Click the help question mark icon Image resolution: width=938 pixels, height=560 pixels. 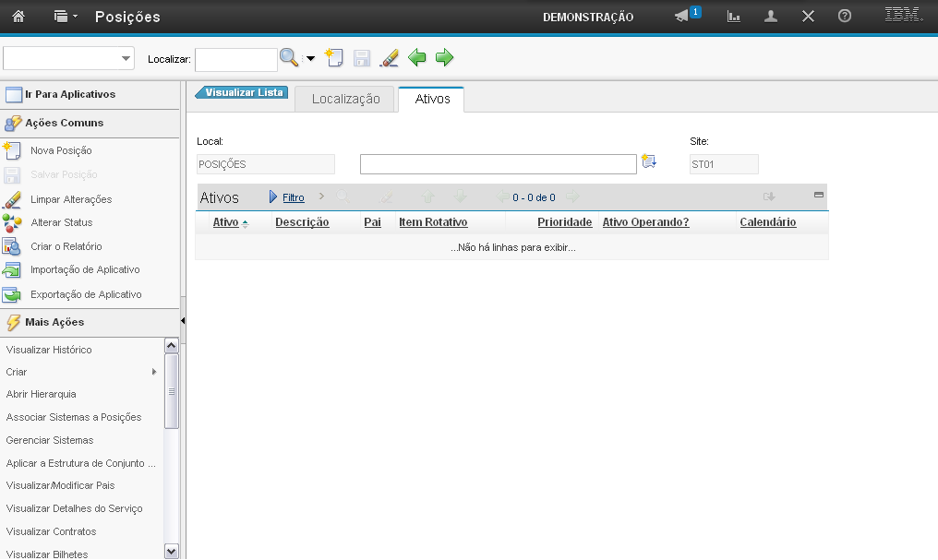click(x=844, y=17)
